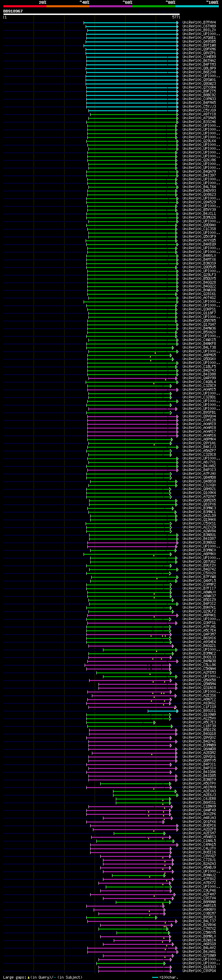Click the UniRef100_B4LT64 hit
The width and height of the screenshot is (222, 980).
click(199, 187)
